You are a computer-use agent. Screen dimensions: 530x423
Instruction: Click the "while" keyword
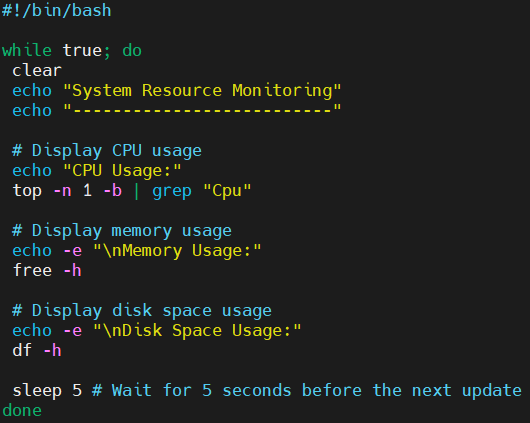pyautogui.click(x=27, y=50)
